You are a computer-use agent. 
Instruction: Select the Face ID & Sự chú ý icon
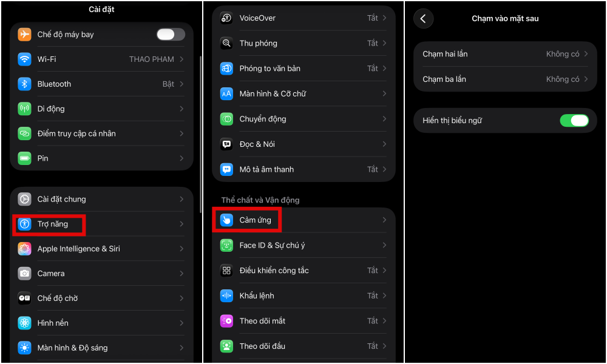(226, 245)
